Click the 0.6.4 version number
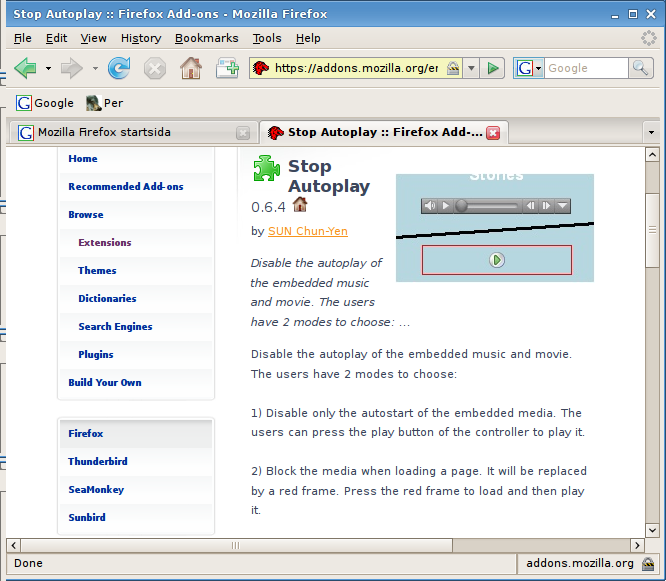This screenshot has height=581, width=666. (268, 207)
